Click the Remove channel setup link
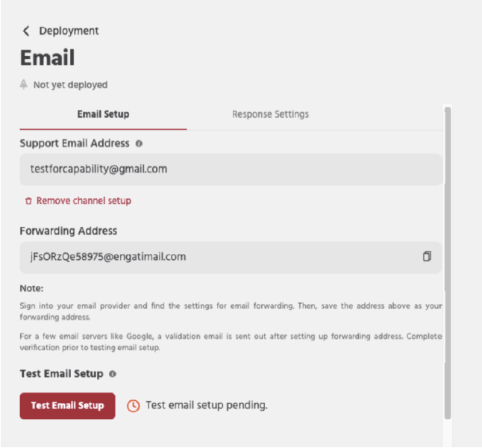 click(84, 201)
